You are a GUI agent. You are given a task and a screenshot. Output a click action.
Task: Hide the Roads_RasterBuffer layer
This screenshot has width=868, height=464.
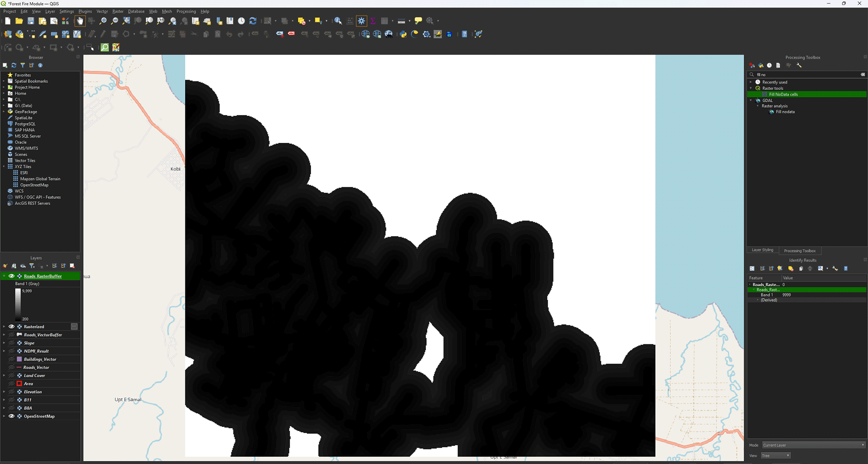pos(12,276)
